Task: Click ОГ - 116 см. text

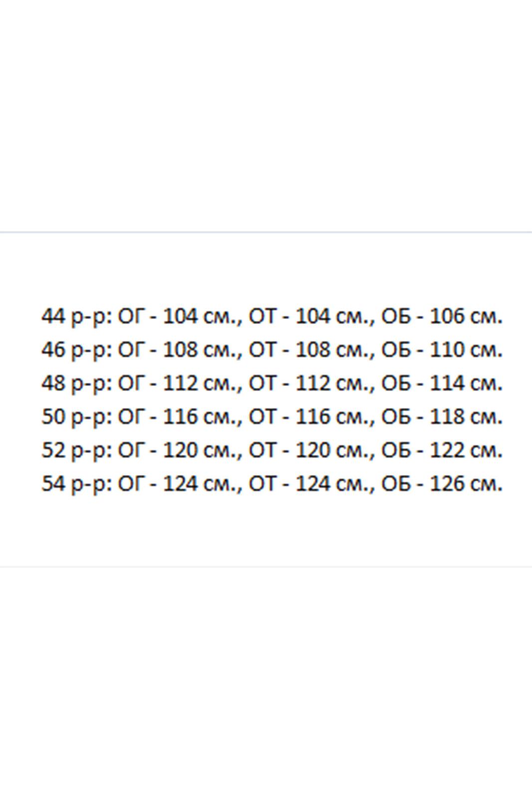Action: click(x=179, y=416)
